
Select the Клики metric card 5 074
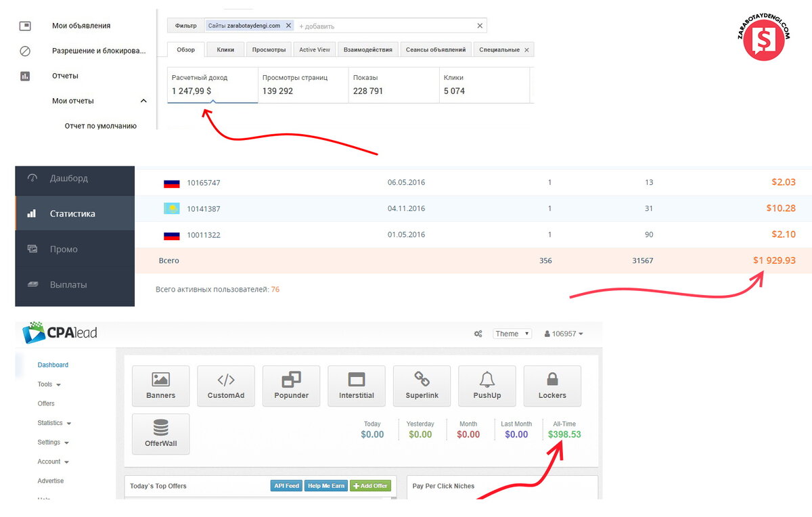coord(484,85)
